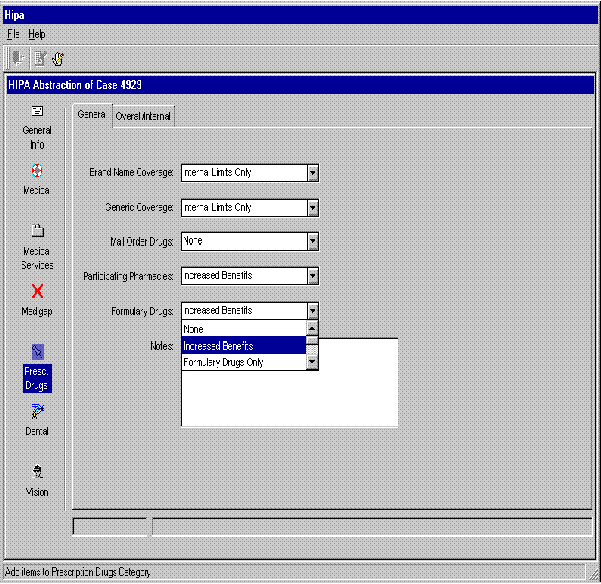Viewport: 601px width, 584px height.
Task: Open the Help menu
Action: pyautogui.click(x=37, y=34)
